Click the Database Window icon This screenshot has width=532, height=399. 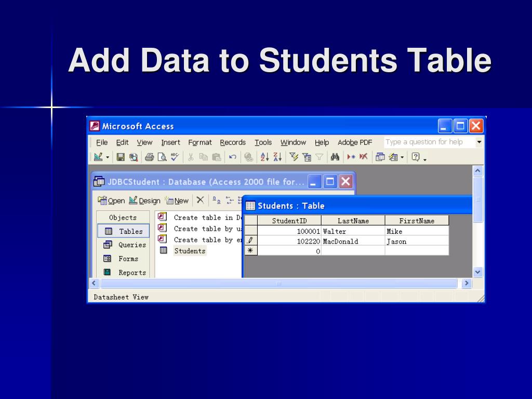380,157
